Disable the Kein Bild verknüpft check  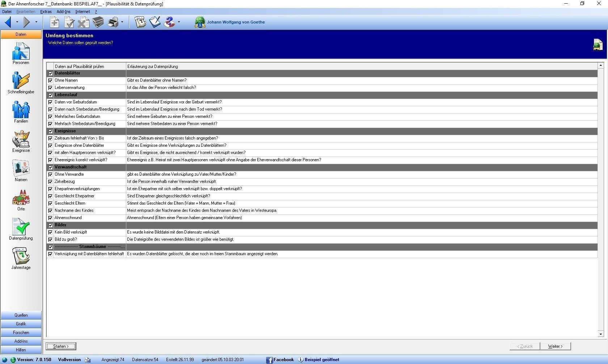pyautogui.click(x=50, y=232)
